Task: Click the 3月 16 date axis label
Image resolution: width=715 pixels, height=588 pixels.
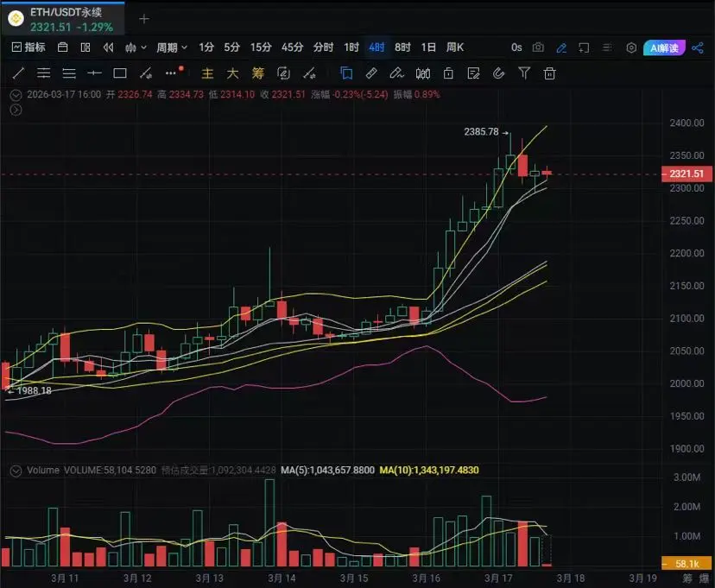Action: point(427,579)
